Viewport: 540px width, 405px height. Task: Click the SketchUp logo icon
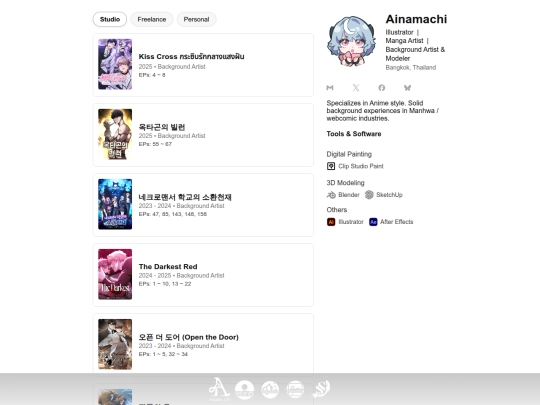pos(369,195)
